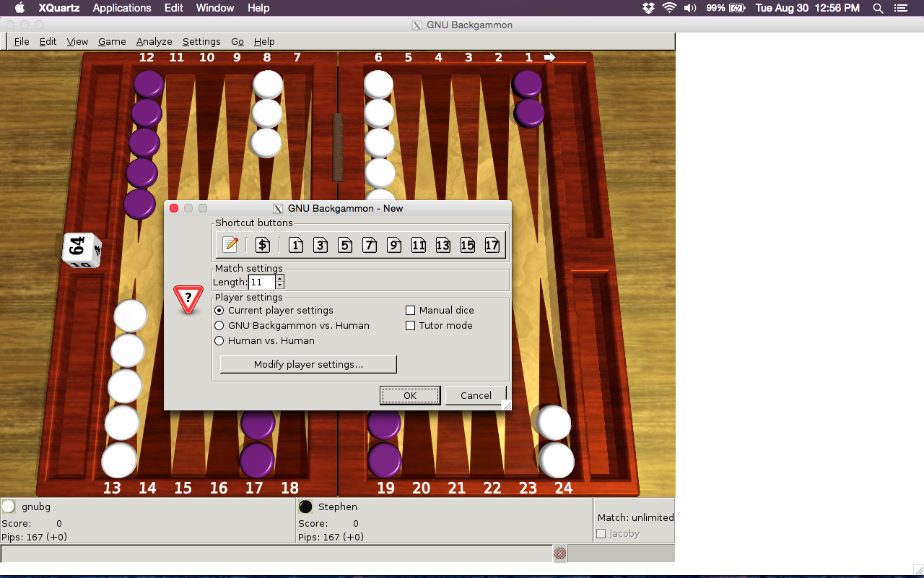Open the Notification Center icon
The image size is (924, 578).
[x=900, y=8]
